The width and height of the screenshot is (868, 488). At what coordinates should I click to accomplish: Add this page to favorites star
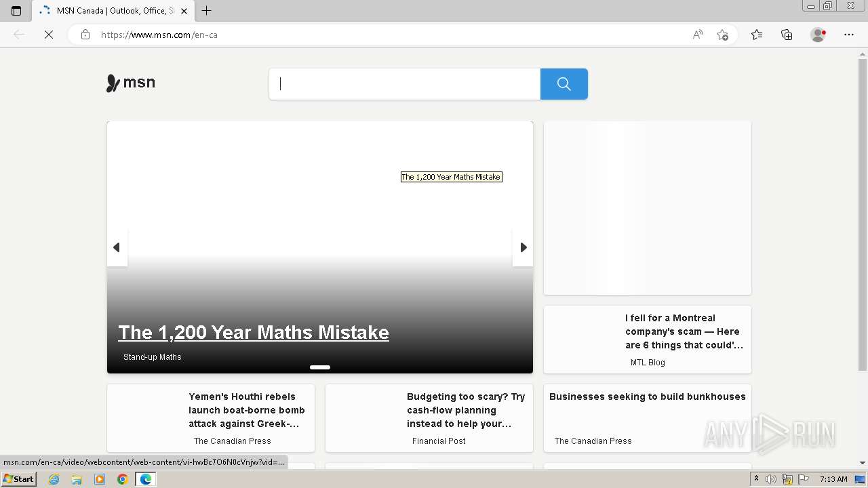tap(722, 35)
